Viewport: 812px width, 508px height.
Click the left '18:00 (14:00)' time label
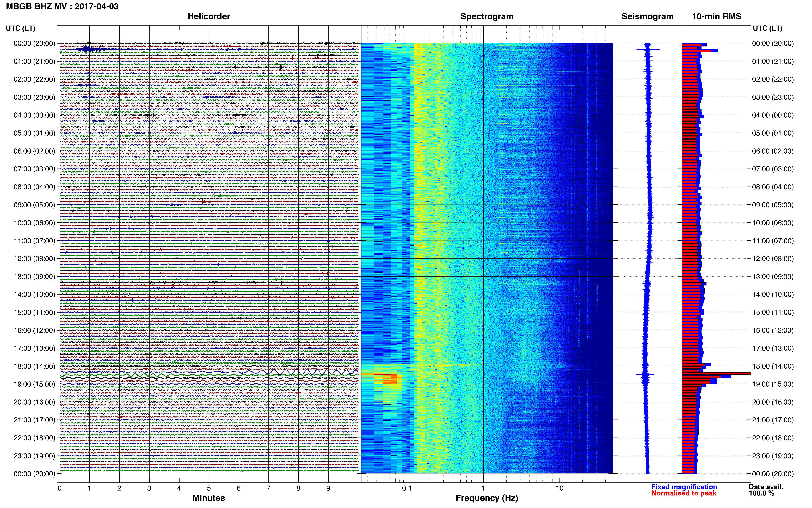click(x=34, y=366)
